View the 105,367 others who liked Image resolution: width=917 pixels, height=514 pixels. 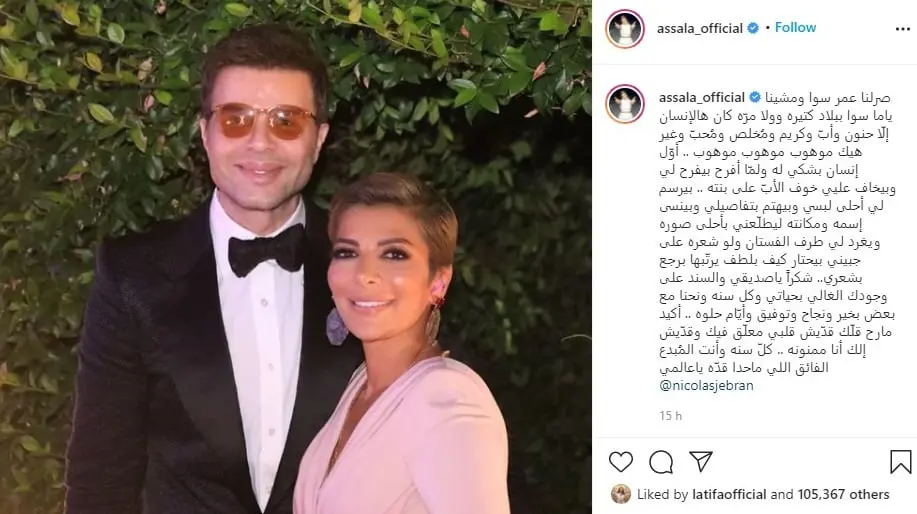(843, 494)
